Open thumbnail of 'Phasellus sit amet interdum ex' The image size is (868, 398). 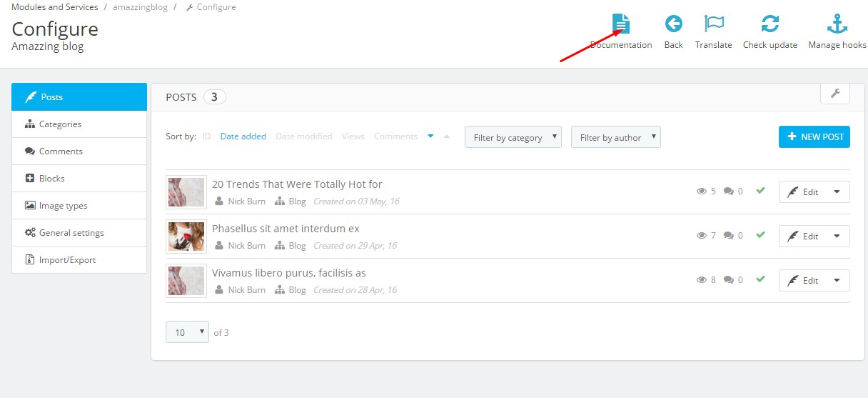click(186, 237)
